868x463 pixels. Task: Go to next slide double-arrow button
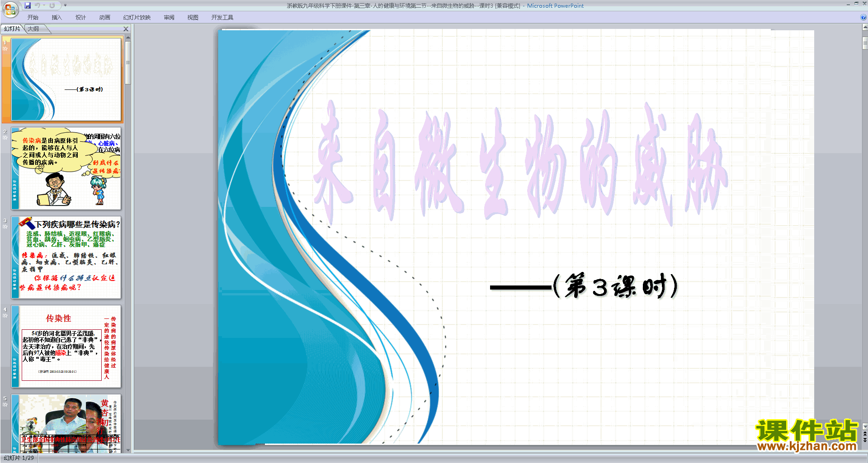tap(865, 440)
